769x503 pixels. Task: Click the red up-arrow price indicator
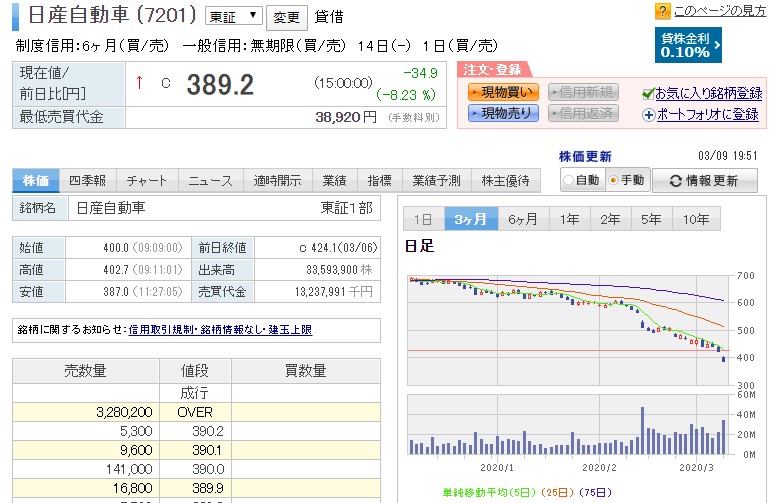coord(139,83)
